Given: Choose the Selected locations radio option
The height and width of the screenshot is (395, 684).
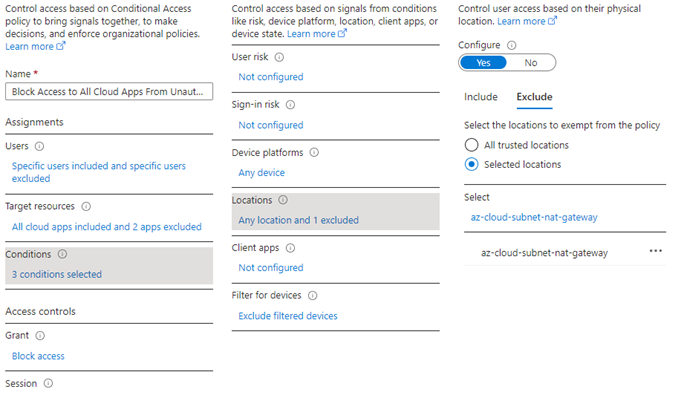Looking at the screenshot, I should [x=471, y=165].
